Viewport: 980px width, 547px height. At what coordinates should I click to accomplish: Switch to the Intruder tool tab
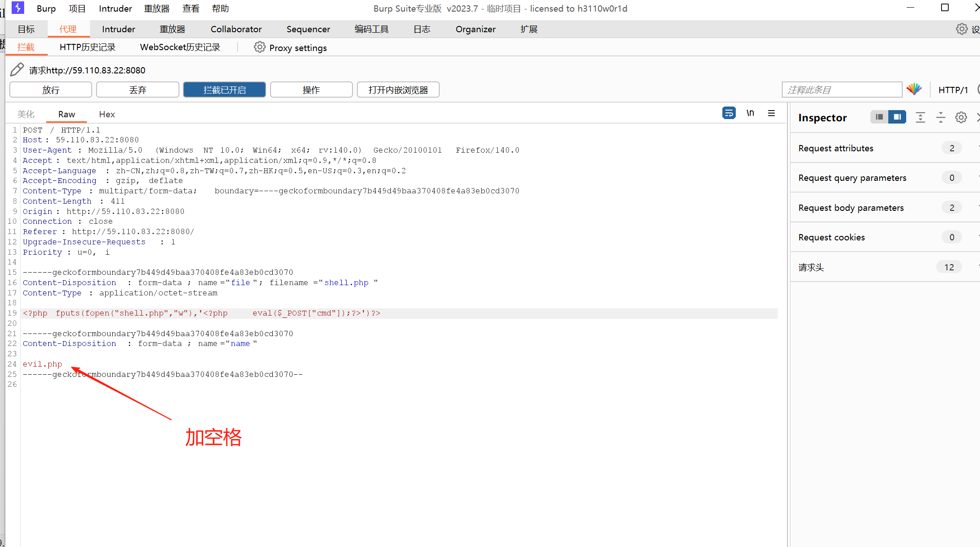click(119, 29)
